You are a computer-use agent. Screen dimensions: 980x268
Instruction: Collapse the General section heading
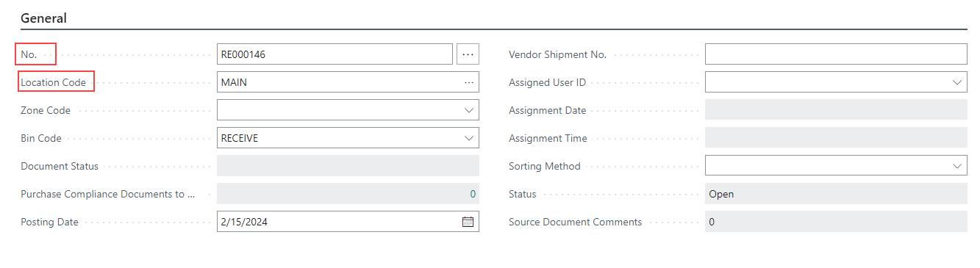point(43,18)
